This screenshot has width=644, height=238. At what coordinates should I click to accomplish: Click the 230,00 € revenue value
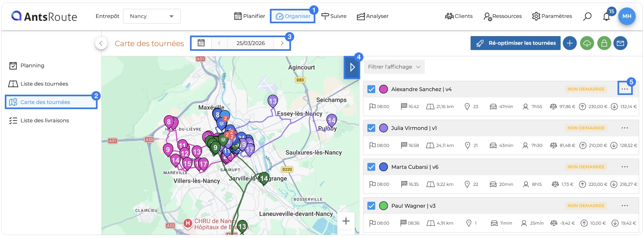click(598, 106)
